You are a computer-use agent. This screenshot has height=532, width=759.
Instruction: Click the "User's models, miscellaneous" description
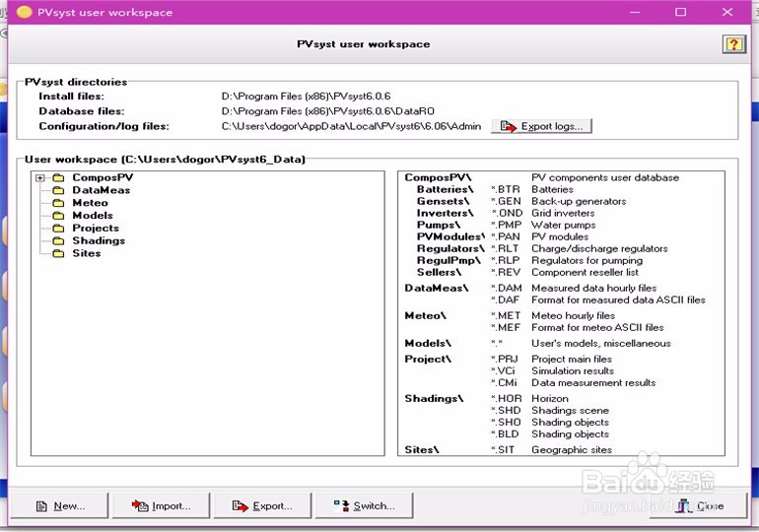point(601,344)
